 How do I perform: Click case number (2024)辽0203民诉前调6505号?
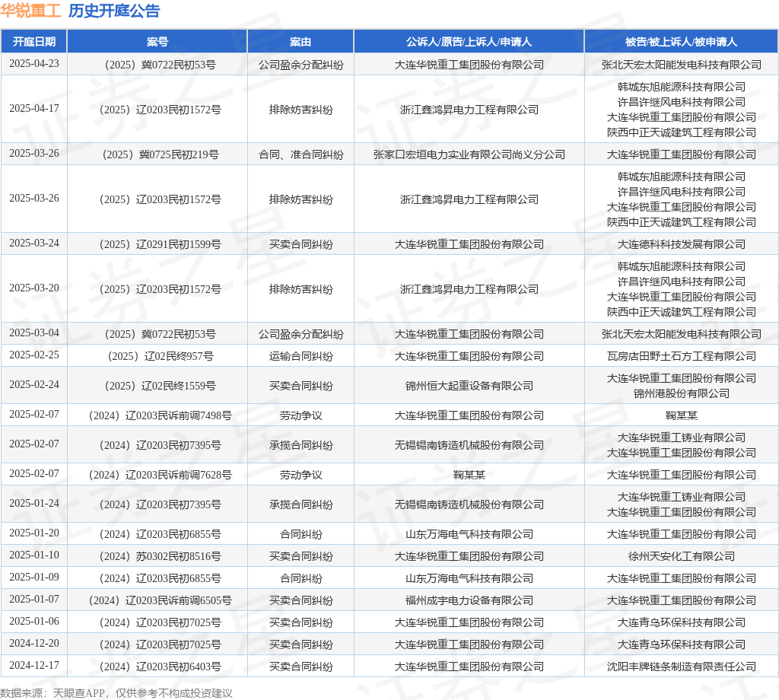pyautogui.click(x=161, y=600)
